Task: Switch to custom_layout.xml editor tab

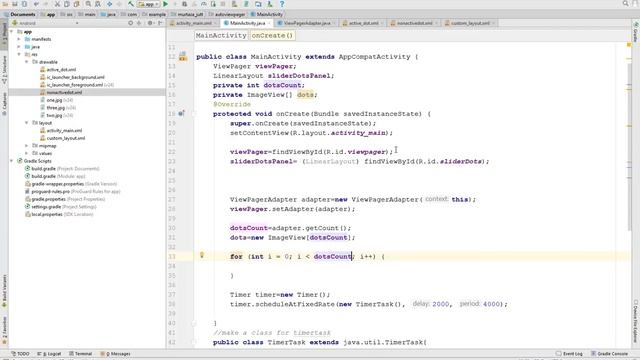Action: coord(470,23)
